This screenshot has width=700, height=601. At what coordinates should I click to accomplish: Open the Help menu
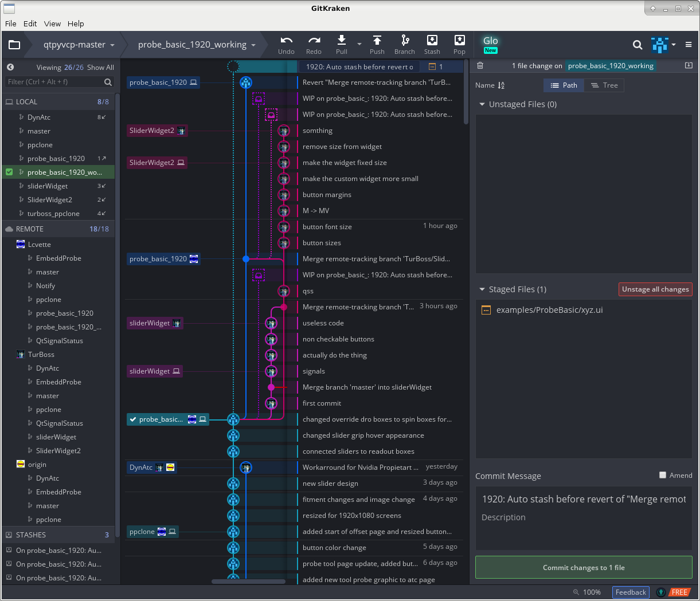tap(76, 23)
